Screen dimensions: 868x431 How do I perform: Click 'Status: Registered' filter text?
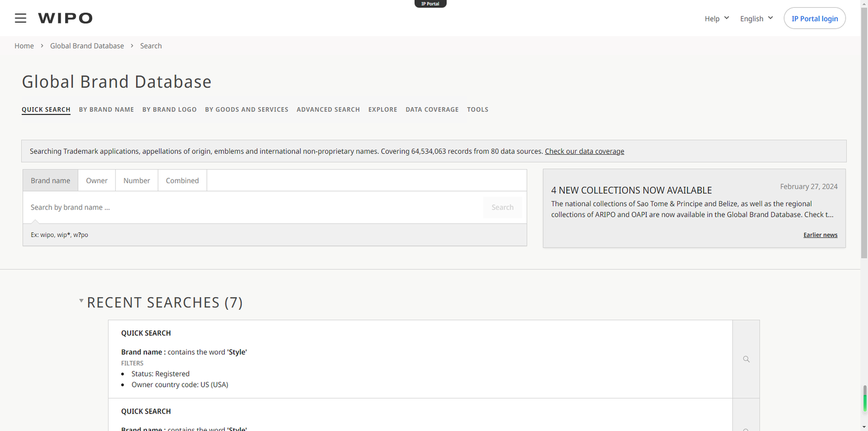pyautogui.click(x=160, y=374)
